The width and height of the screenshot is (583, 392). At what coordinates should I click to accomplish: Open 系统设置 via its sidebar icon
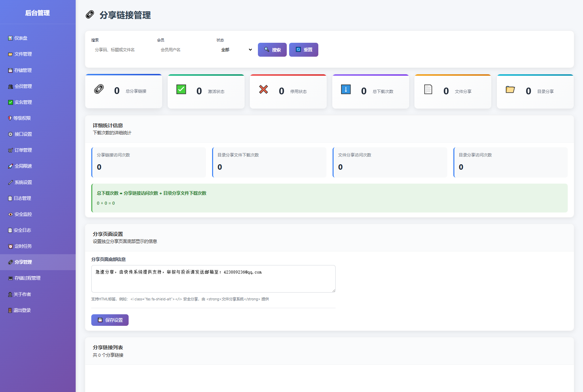click(10, 182)
